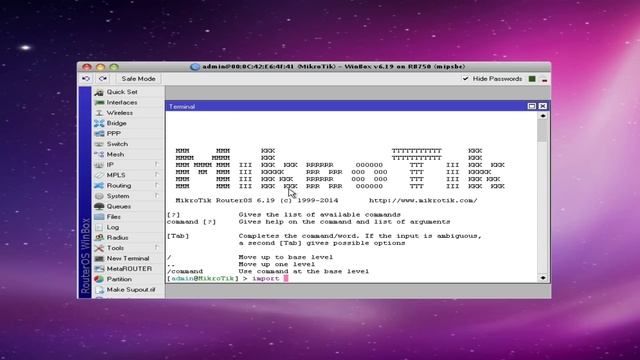Click the System gear icon
The image size is (640, 360).
pos(99,196)
